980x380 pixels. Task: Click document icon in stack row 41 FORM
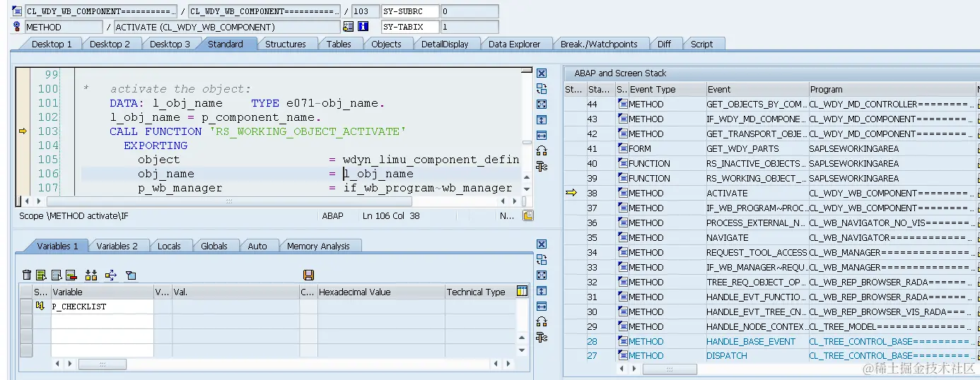pyautogui.click(x=623, y=148)
